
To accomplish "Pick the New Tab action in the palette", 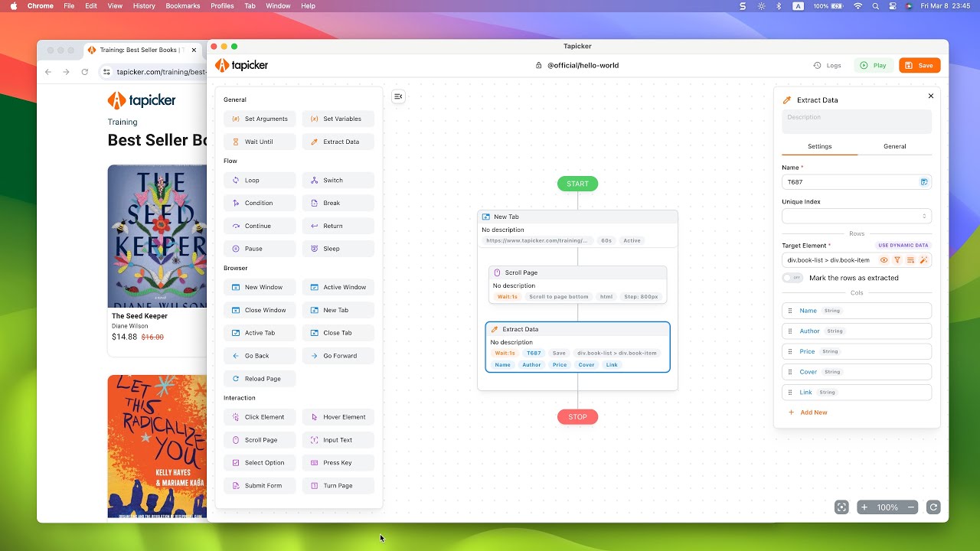I will pos(338,310).
